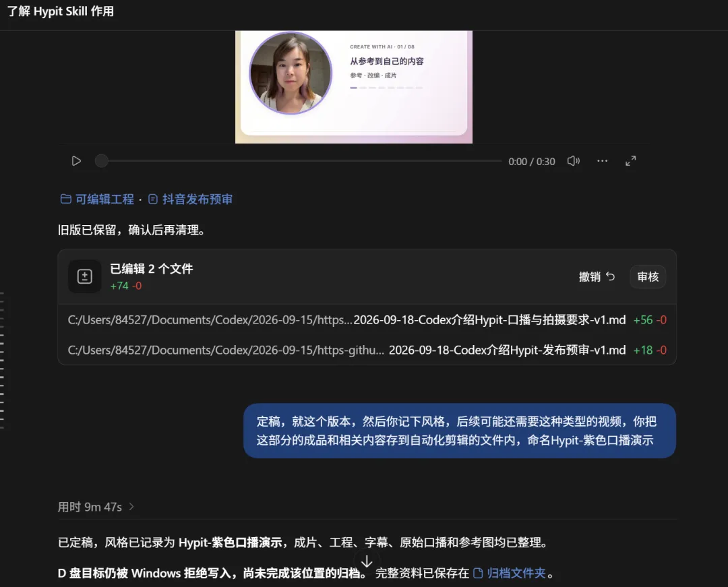728x587 pixels.
Task: Click the 已编辑 2 个文件 heading
Action: [x=152, y=269]
